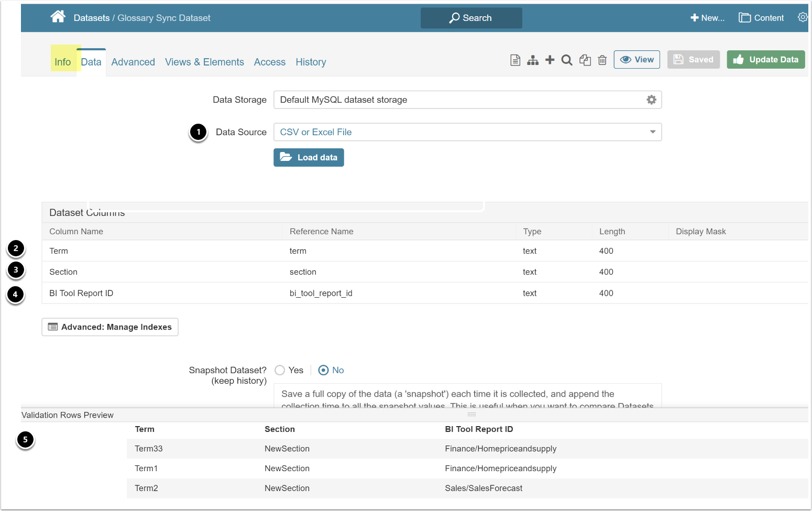The width and height of the screenshot is (812, 511).
Task: Click the green Update Data button
Action: point(765,59)
